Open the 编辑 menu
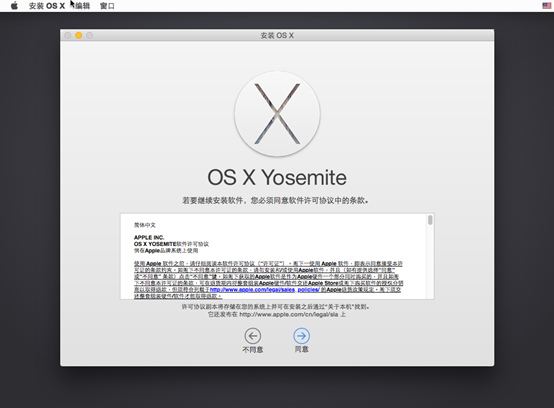 point(83,6)
